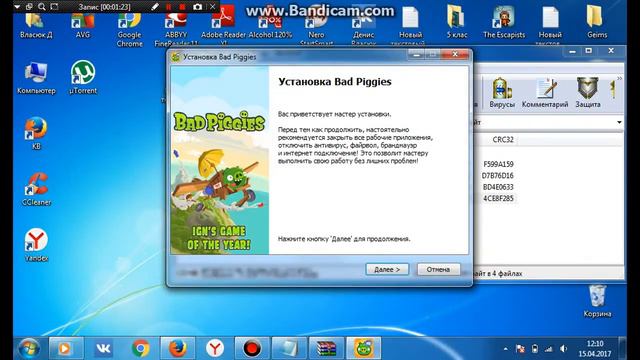
Task: Open the CCleaner desktop shortcut
Action: pyautogui.click(x=36, y=189)
